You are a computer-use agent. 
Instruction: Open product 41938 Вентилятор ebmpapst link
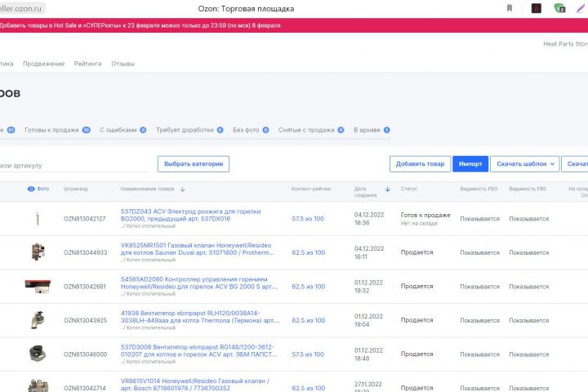(200, 317)
